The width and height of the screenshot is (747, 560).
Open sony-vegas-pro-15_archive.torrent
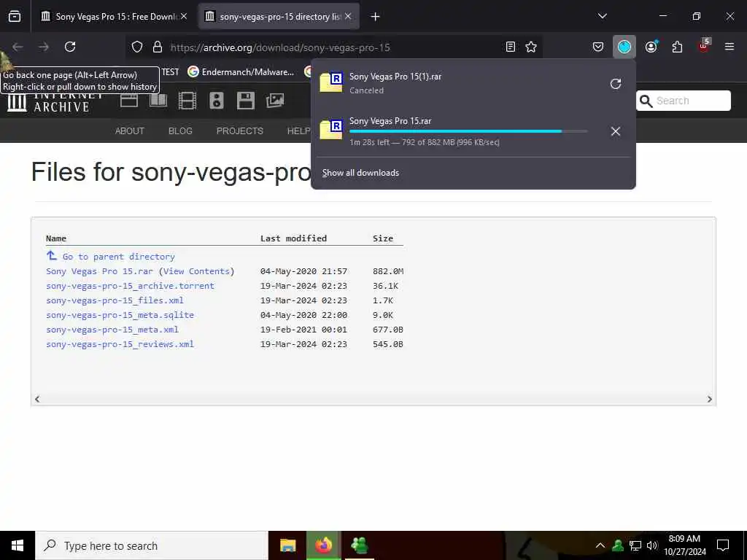pos(130,286)
